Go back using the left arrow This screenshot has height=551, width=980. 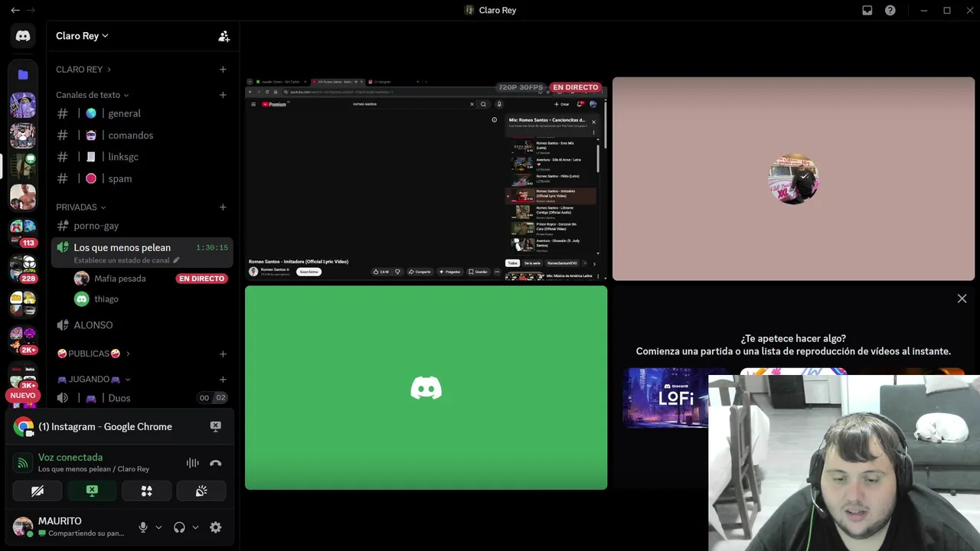15,10
